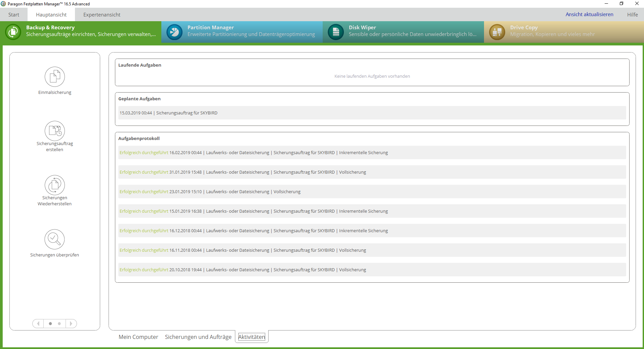Viewport: 644px width, 349px height.
Task: Select the first sidebar page dot
Action: (x=50, y=324)
